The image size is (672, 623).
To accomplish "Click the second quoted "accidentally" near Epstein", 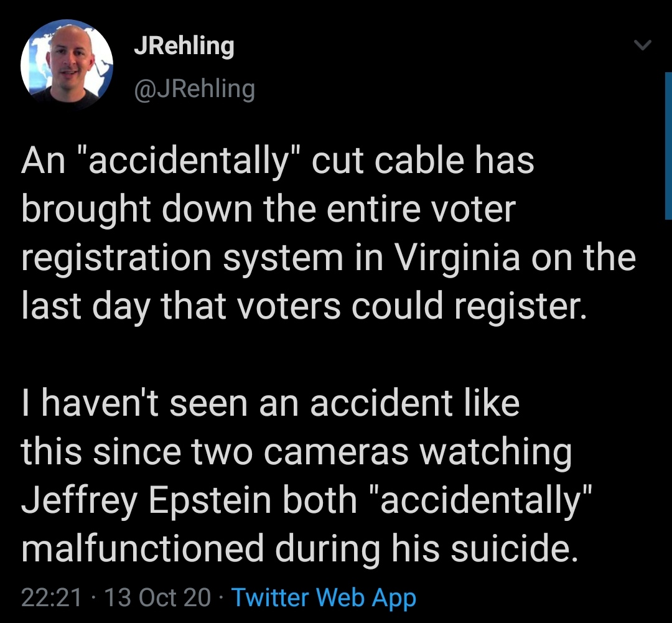I will click(483, 502).
